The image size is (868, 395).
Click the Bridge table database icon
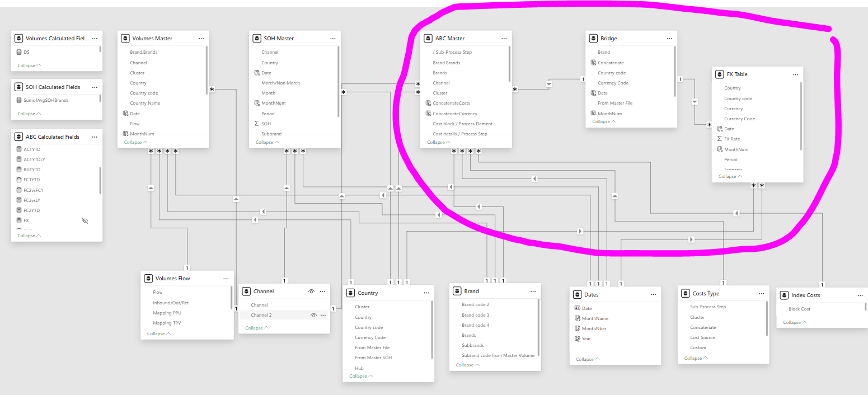pyautogui.click(x=594, y=39)
